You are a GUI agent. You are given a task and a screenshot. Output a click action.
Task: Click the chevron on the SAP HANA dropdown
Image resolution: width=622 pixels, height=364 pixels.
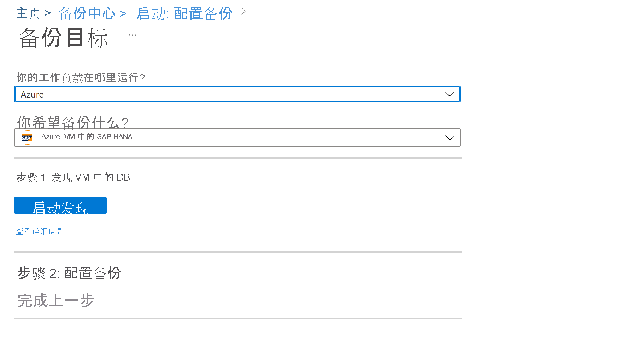[x=450, y=137]
